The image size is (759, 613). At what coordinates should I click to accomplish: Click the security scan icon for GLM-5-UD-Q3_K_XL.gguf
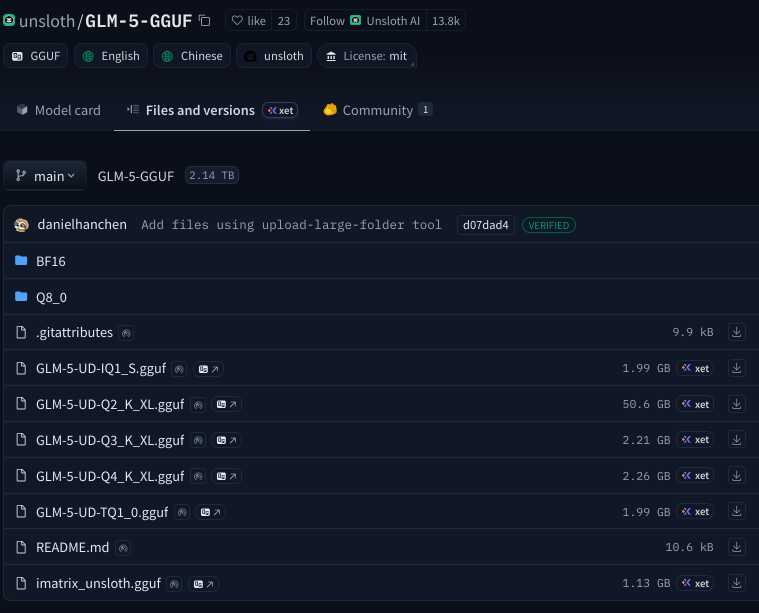coord(198,440)
